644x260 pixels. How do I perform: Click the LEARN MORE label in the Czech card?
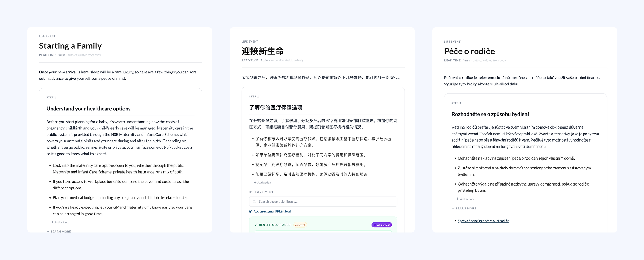pyautogui.click(x=466, y=209)
